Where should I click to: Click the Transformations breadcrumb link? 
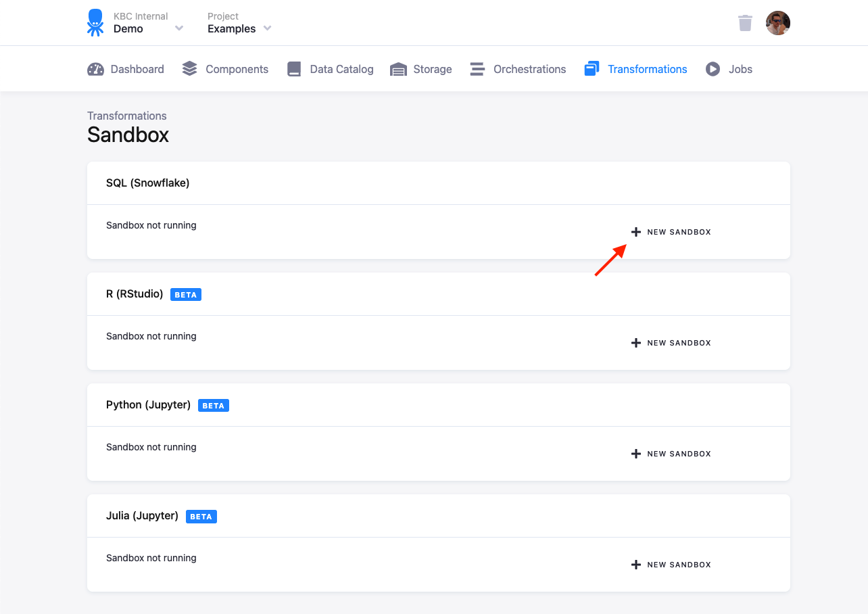click(127, 116)
